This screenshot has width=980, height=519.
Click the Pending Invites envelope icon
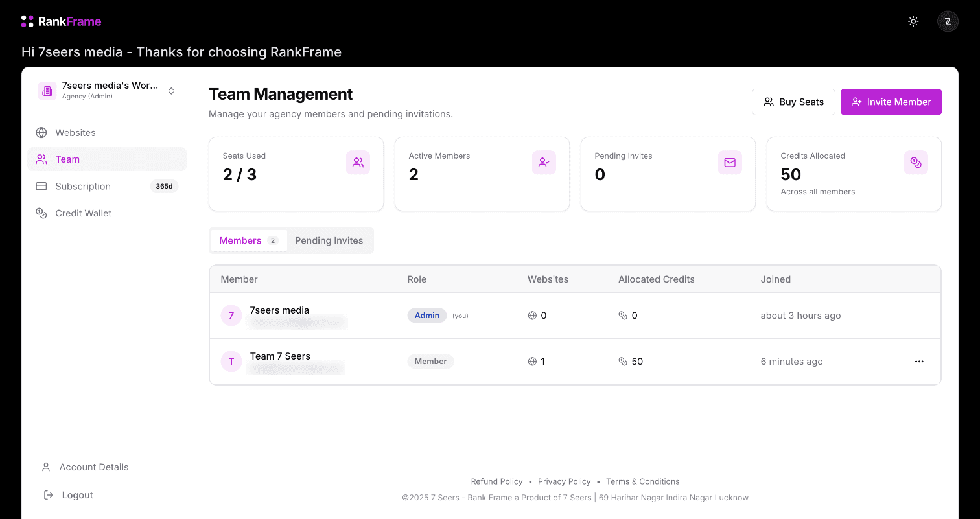tap(730, 163)
